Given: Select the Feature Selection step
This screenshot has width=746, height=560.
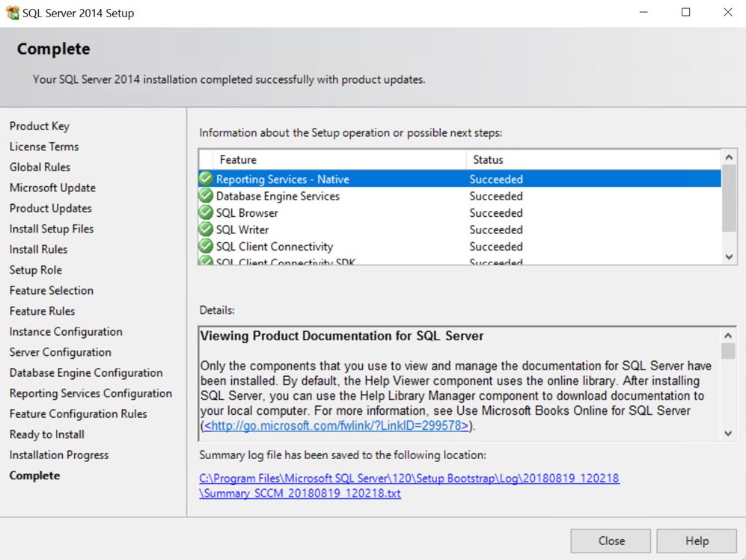Looking at the screenshot, I should (x=52, y=290).
